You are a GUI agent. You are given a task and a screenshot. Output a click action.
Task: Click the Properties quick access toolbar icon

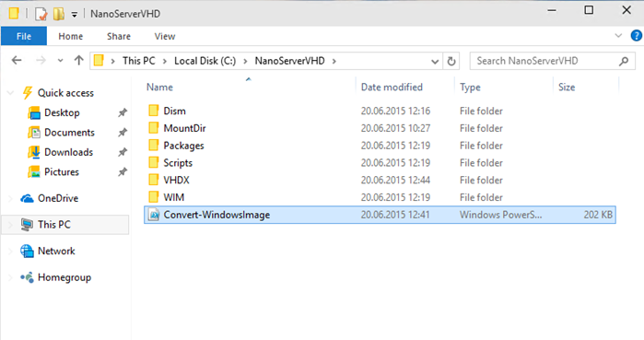tap(41, 14)
